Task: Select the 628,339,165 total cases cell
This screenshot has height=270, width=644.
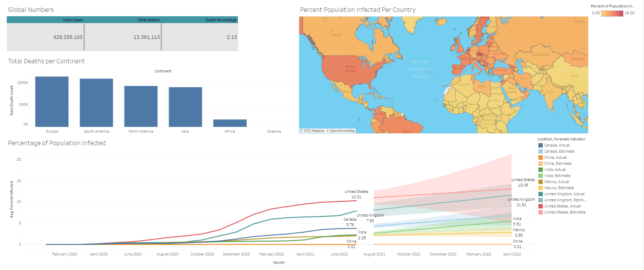Action: [x=45, y=37]
